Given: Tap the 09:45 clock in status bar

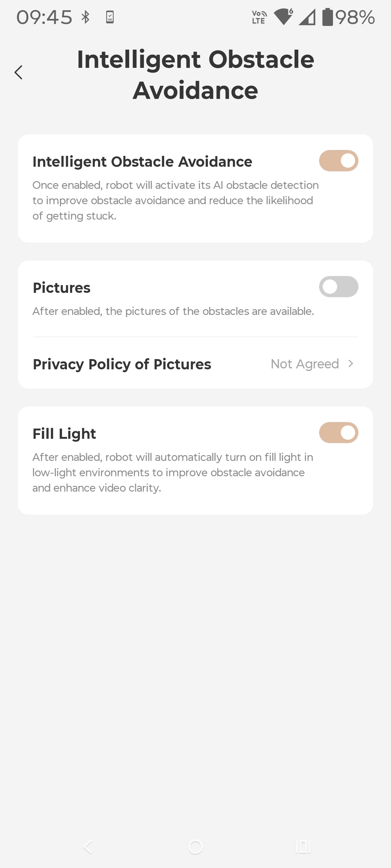Looking at the screenshot, I should (x=44, y=17).
